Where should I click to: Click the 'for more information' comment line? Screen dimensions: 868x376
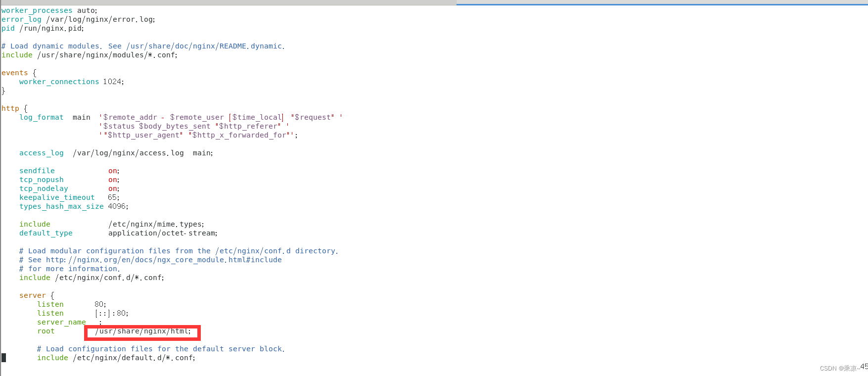[69, 269]
